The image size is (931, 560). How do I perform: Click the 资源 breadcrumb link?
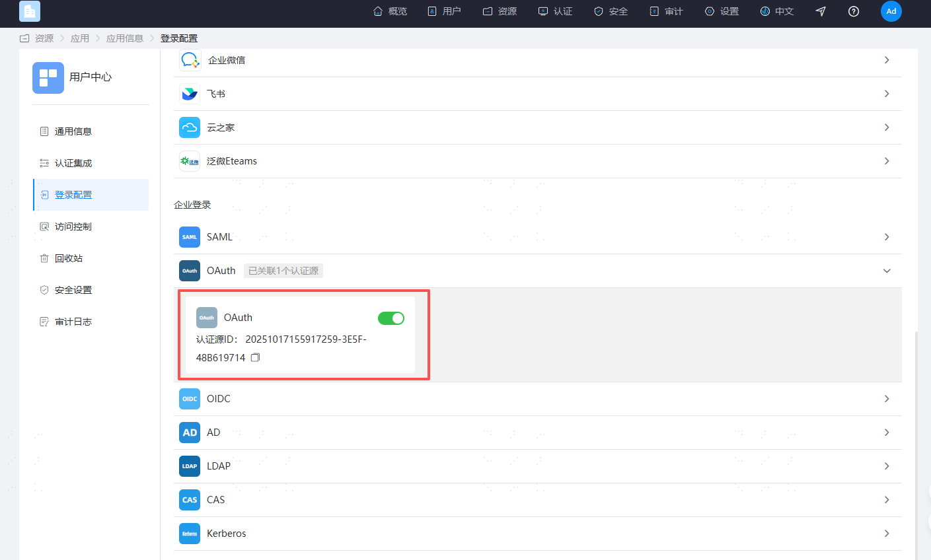point(44,38)
